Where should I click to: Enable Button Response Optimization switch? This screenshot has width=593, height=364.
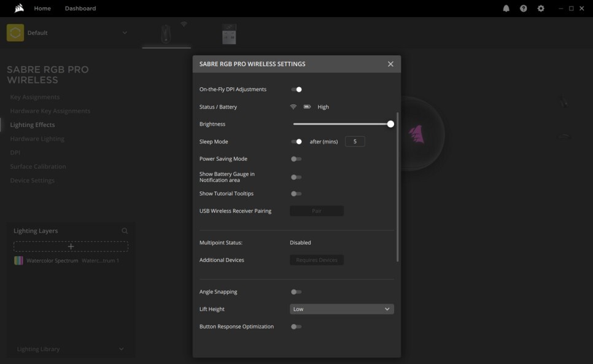tap(296, 327)
